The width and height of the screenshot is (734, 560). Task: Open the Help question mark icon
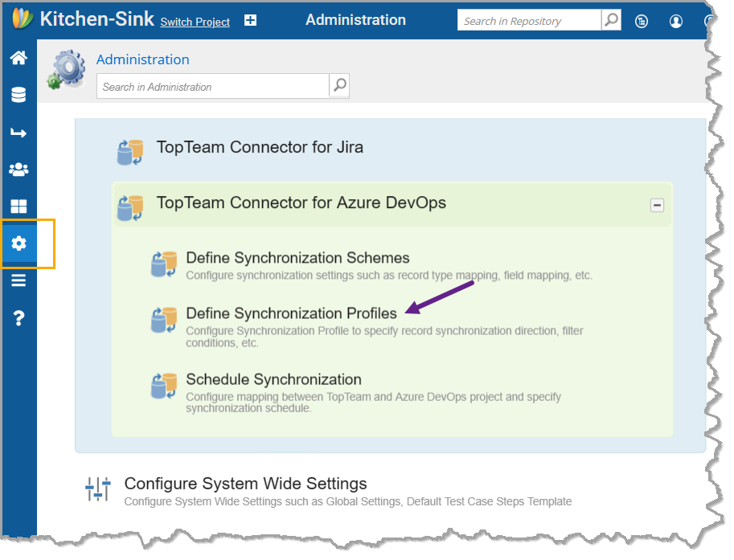[18, 318]
